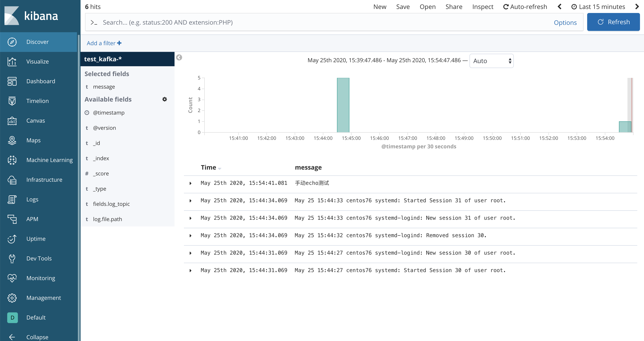Click the tall histogram bar near 15:44:30
This screenshot has height=341, width=644.
(343, 105)
